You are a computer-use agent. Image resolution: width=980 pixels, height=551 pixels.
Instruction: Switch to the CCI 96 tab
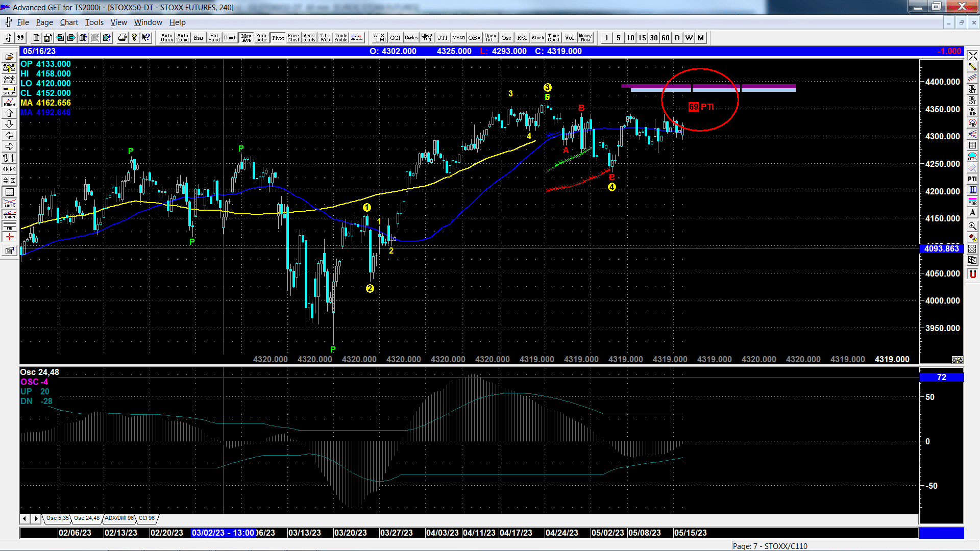tap(147, 518)
